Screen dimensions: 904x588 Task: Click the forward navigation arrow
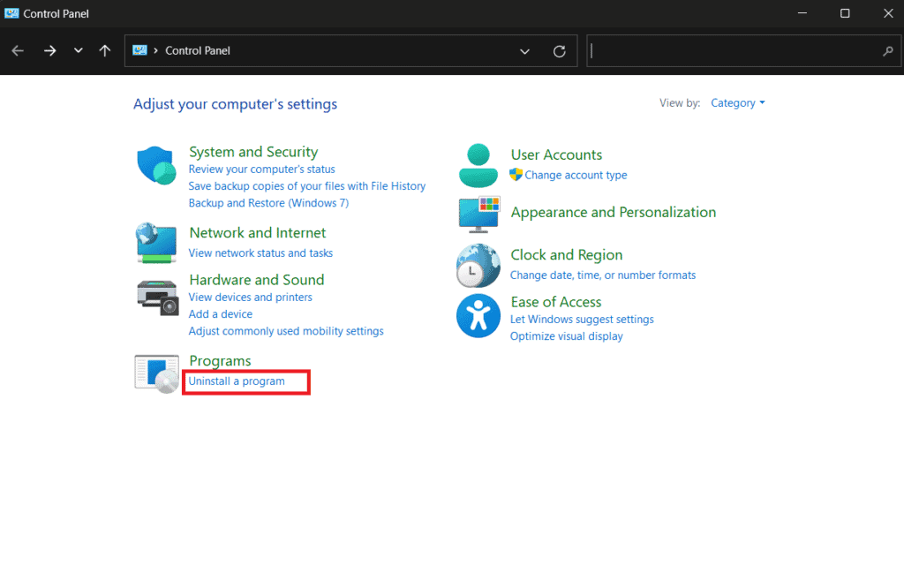pos(49,51)
